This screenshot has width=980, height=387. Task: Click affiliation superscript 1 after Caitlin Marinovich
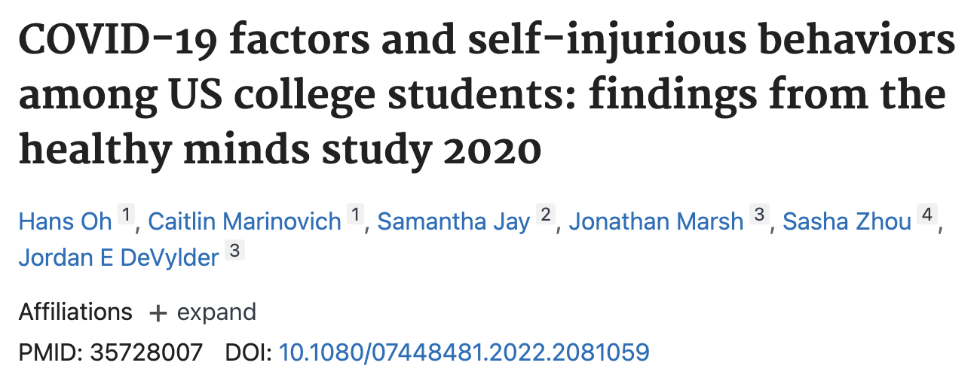click(356, 216)
